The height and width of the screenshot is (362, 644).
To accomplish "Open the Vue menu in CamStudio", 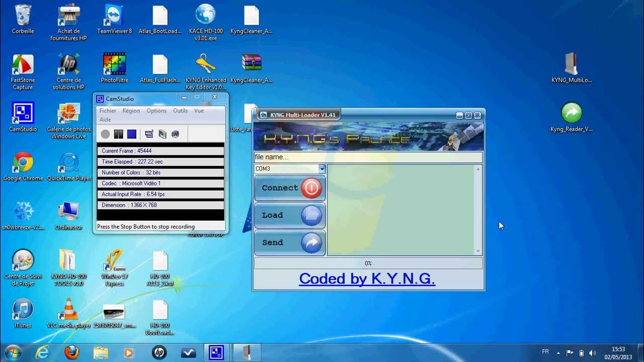I will click(199, 111).
